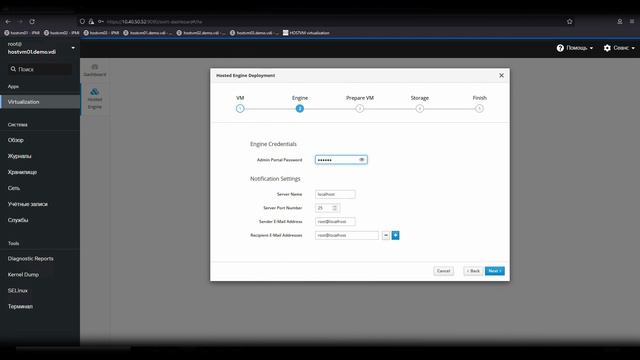
Task: Open browser hamburger menu
Action: pyautogui.click(x=632, y=22)
